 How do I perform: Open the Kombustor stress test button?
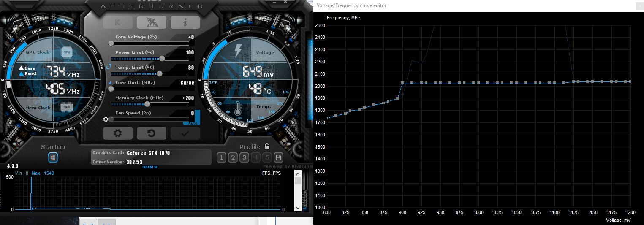tap(151, 22)
